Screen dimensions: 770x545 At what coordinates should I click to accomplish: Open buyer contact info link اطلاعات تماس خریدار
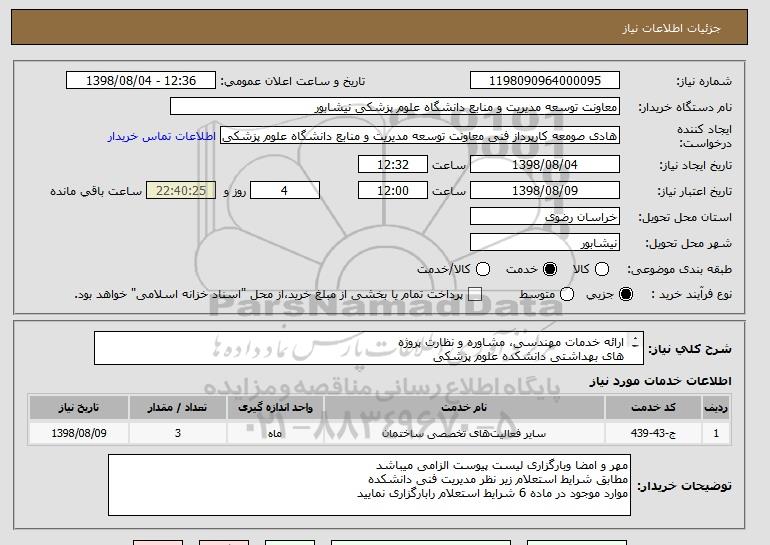click(x=162, y=136)
